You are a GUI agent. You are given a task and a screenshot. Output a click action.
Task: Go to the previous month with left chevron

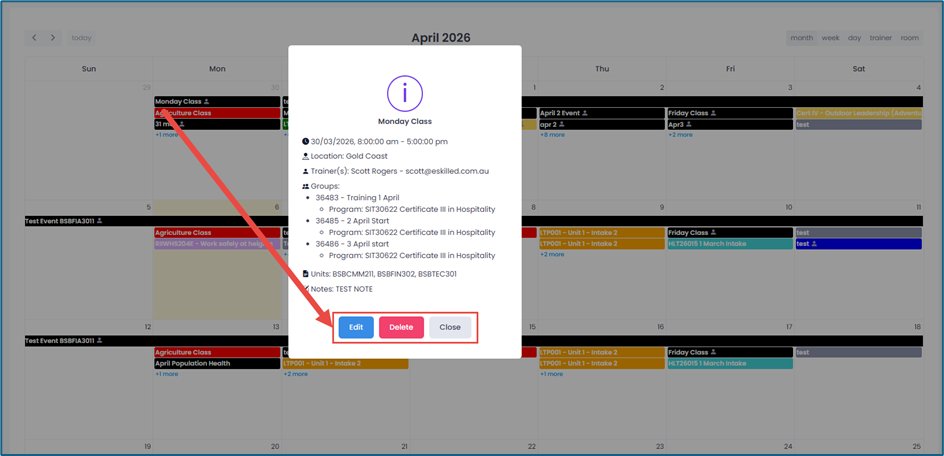(x=34, y=38)
